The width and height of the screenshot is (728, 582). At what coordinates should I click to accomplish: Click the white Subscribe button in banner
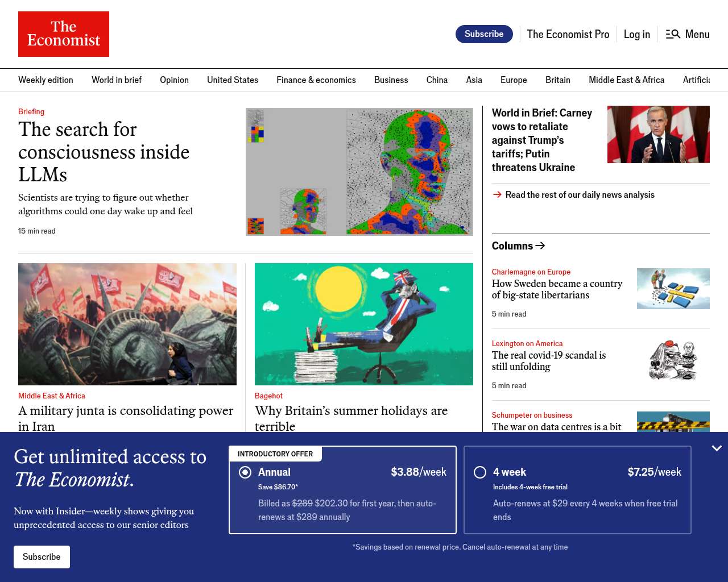(42, 557)
